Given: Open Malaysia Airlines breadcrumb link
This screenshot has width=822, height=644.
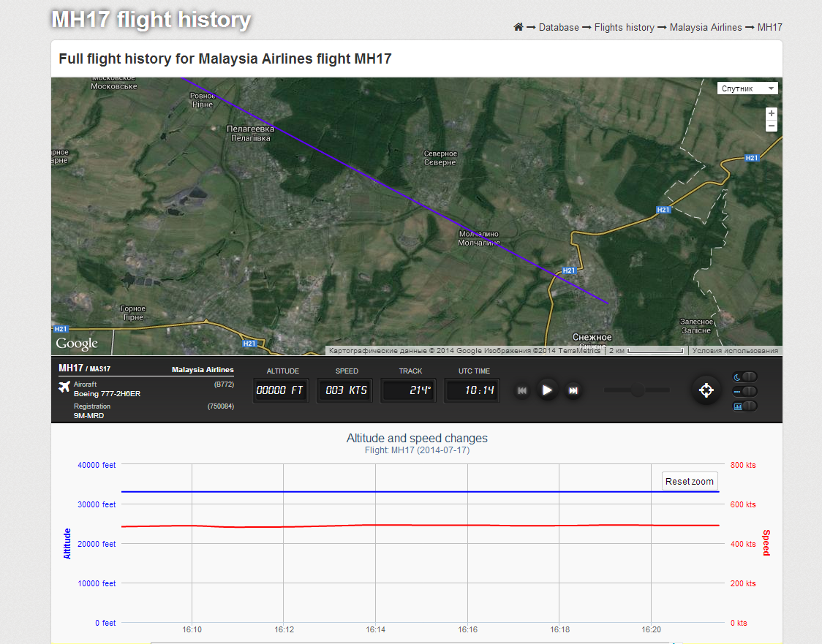Looking at the screenshot, I should click(x=706, y=27).
